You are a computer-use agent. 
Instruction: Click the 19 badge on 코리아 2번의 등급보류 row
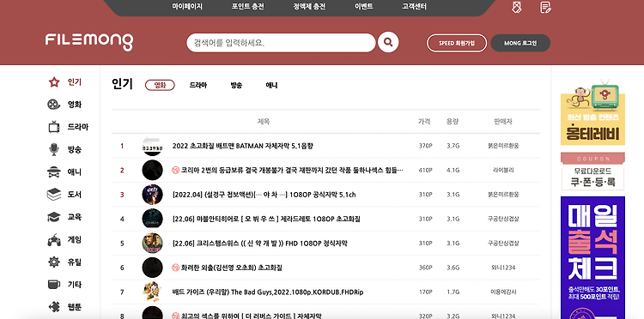pyautogui.click(x=176, y=170)
